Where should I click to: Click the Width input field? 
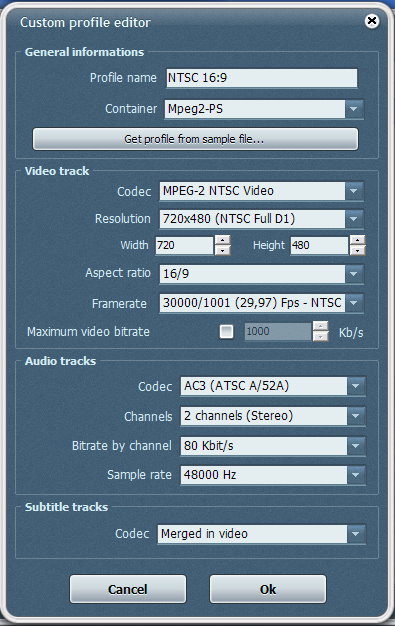pyautogui.click(x=184, y=245)
